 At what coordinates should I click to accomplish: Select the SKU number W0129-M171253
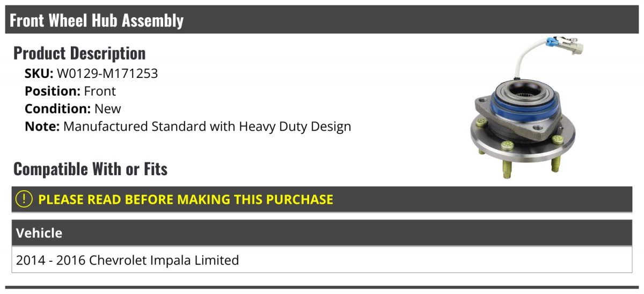(107, 74)
